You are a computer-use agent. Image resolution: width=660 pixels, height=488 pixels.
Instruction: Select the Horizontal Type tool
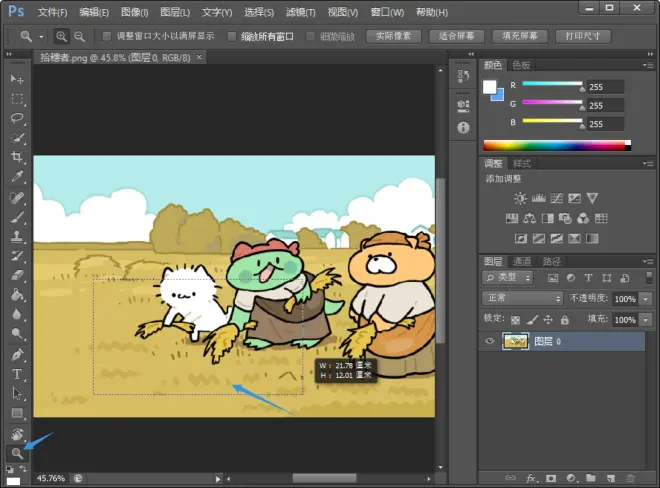(x=17, y=374)
